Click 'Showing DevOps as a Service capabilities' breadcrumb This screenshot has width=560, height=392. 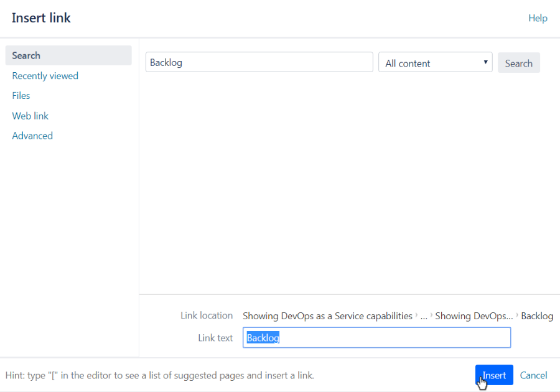click(x=327, y=316)
